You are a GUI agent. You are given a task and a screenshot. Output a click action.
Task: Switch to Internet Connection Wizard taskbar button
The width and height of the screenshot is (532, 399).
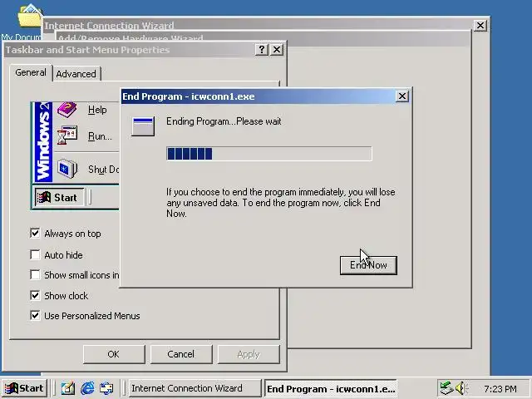(195, 388)
